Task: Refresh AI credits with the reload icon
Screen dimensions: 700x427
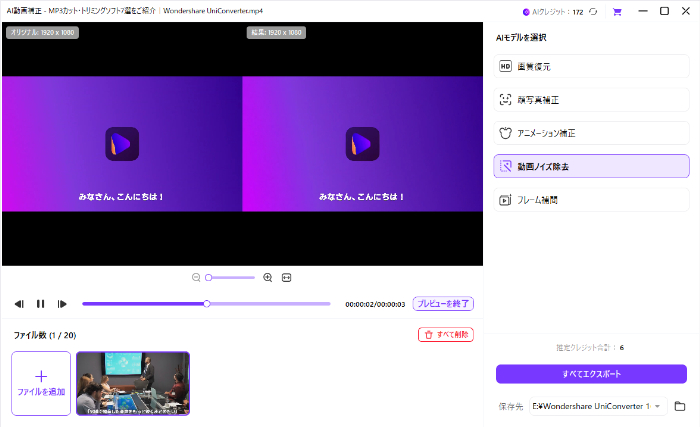Action: [594, 11]
